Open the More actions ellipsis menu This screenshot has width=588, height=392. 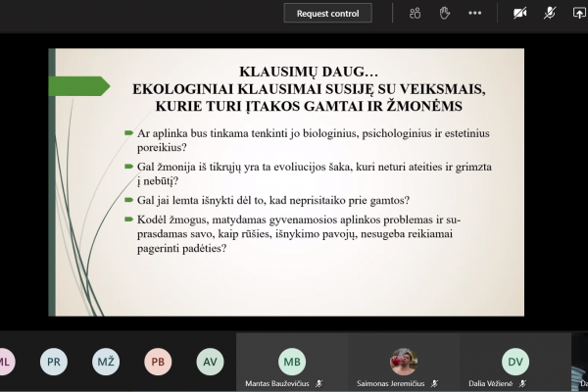click(474, 13)
